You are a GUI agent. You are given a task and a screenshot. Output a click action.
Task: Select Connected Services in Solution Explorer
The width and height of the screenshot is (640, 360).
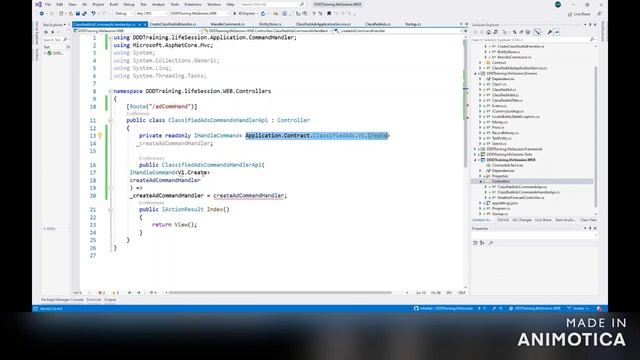507,165
